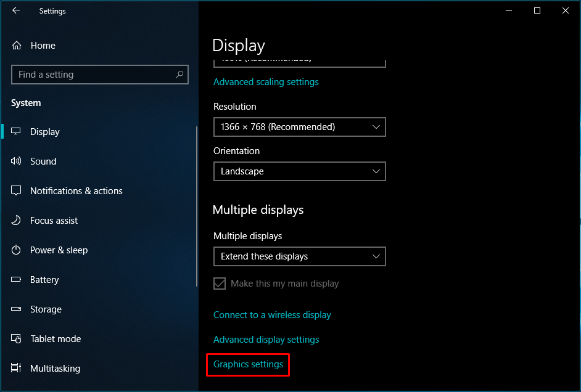The image size is (581, 392).
Task: Open Graphics settings link
Action: pos(247,364)
